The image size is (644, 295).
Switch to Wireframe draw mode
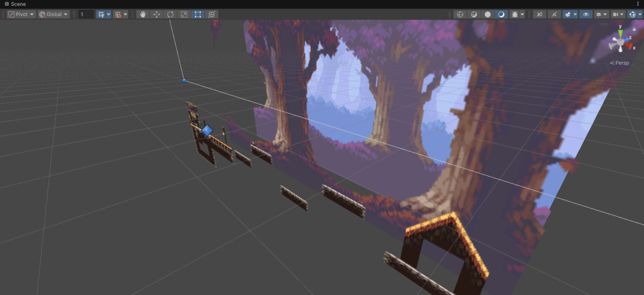point(460,15)
